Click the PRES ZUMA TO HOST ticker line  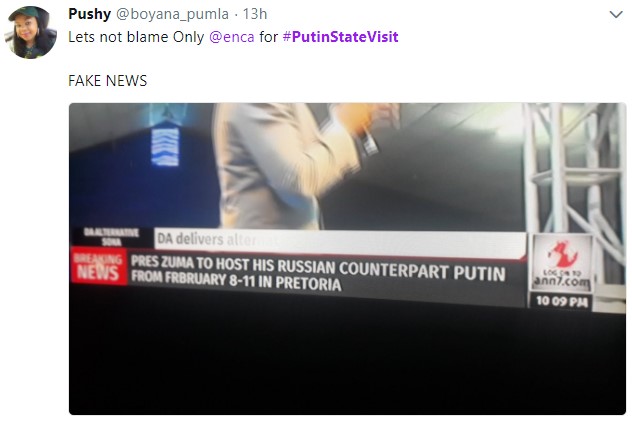318,268
